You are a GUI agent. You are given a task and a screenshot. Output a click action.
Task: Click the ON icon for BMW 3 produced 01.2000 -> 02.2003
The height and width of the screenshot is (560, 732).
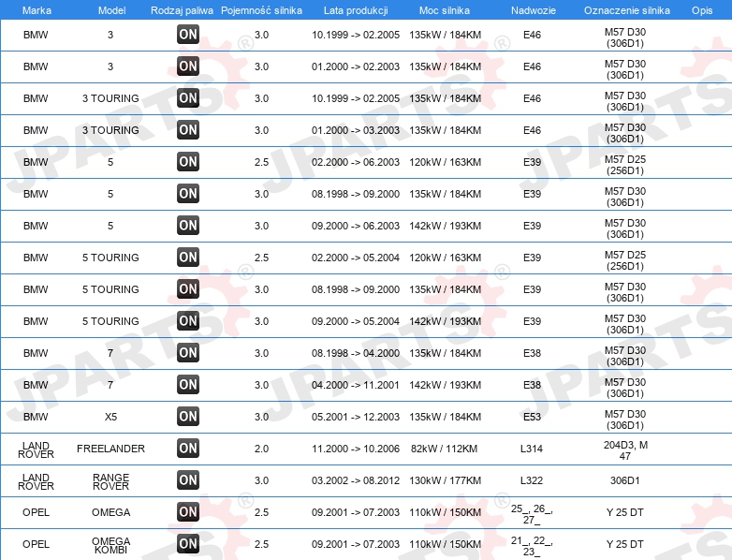(x=188, y=66)
